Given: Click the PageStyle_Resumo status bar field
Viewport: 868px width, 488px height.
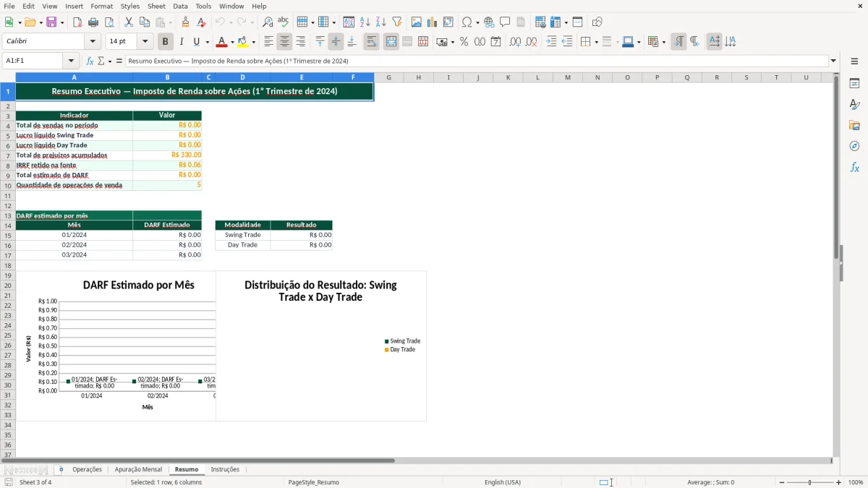Looking at the screenshot, I should click(313, 482).
